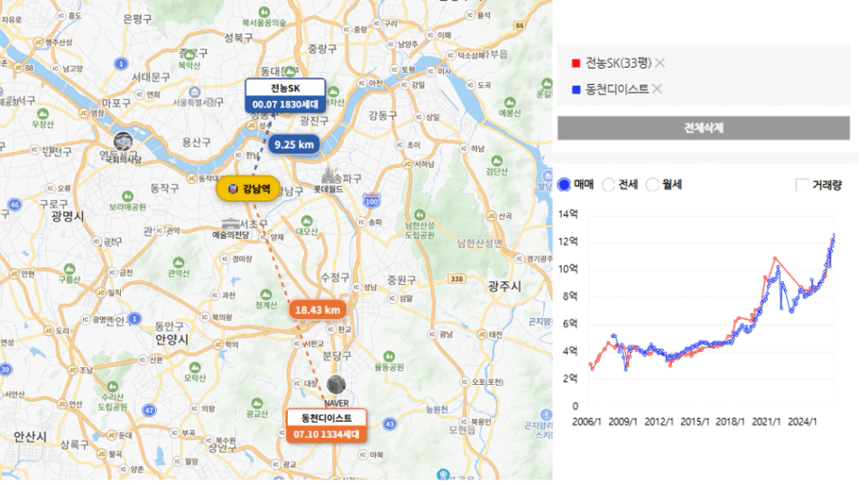
Task: Remove 전농SK(33평) with its X icon
Action: 660,63
